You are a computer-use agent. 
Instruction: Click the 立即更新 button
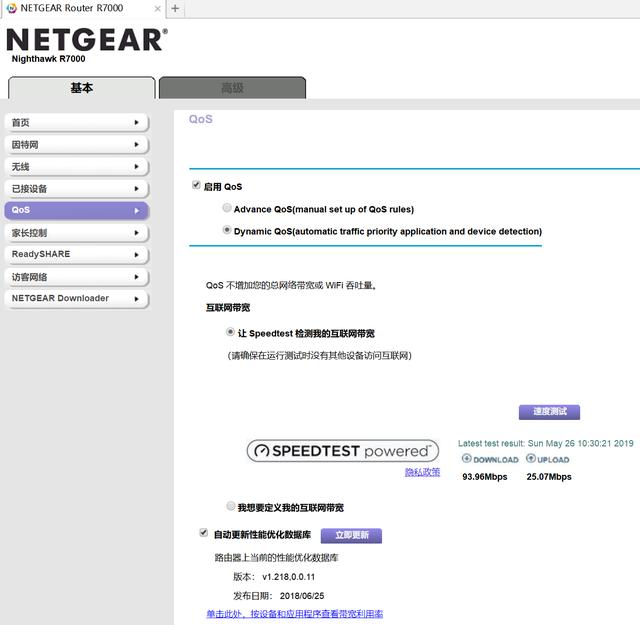[x=351, y=535]
